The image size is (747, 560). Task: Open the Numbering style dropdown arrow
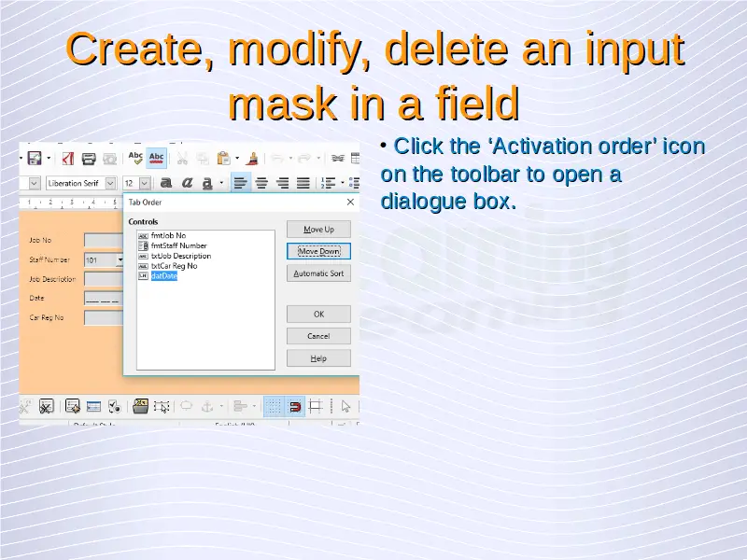click(342, 183)
